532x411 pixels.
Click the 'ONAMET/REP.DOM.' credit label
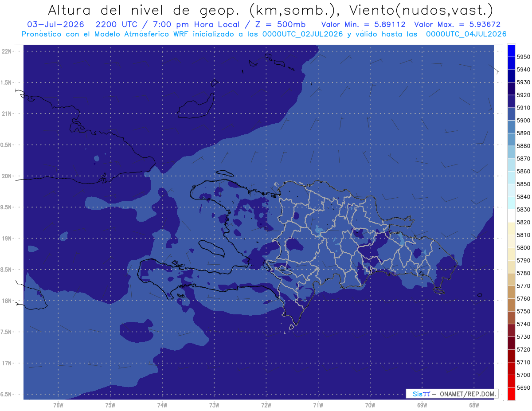(x=468, y=394)
